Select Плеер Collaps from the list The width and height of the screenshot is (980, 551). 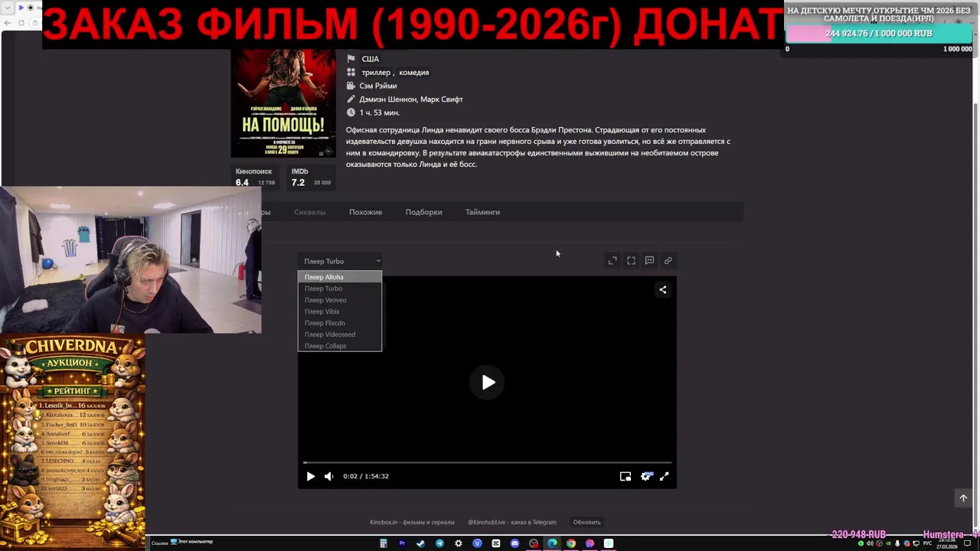coord(340,346)
